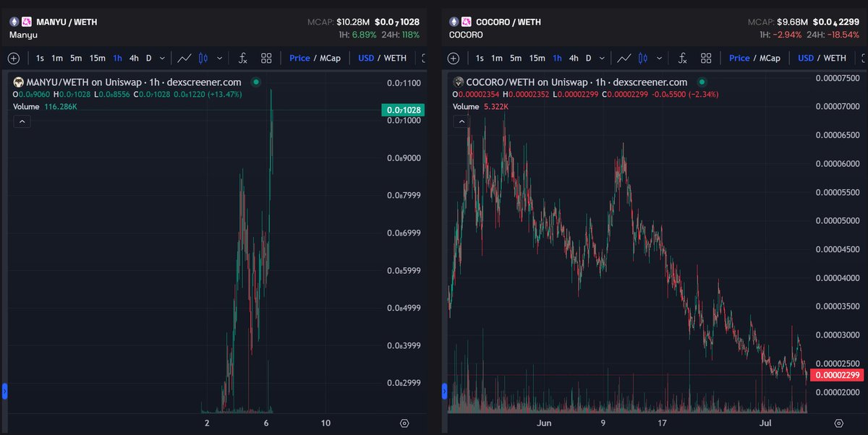Image resolution: width=868 pixels, height=435 pixels.
Task: Select 1m timeframe on MANYU chart
Action: (x=57, y=58)
